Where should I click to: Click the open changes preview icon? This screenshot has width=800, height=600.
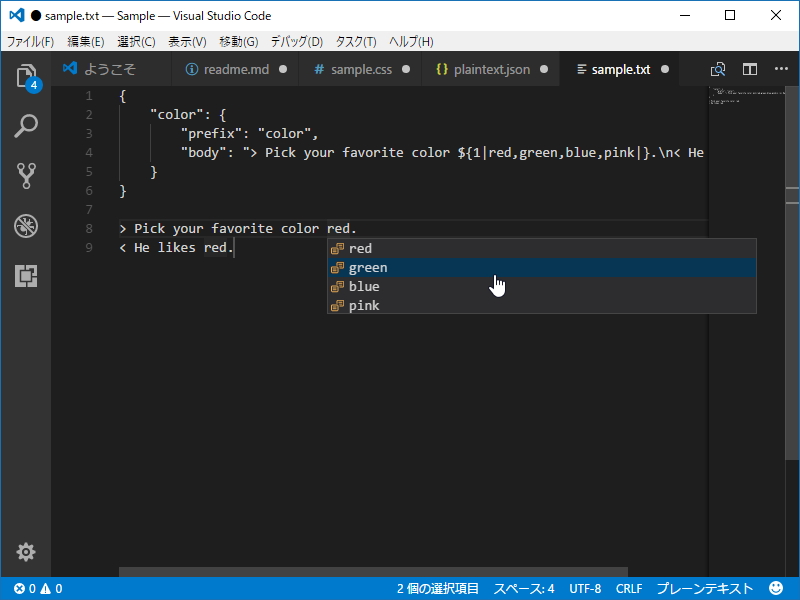[x=718, y=69]
